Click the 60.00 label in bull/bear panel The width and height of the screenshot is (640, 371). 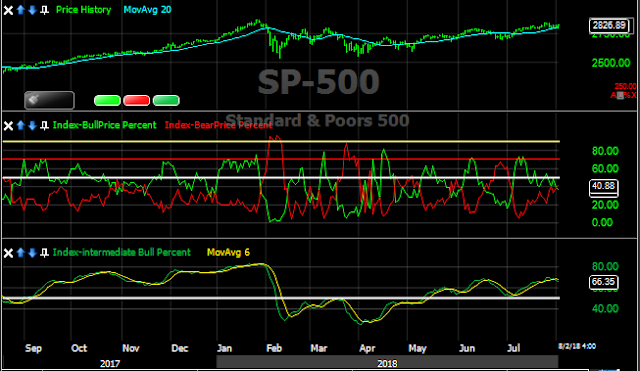point(605,169)
